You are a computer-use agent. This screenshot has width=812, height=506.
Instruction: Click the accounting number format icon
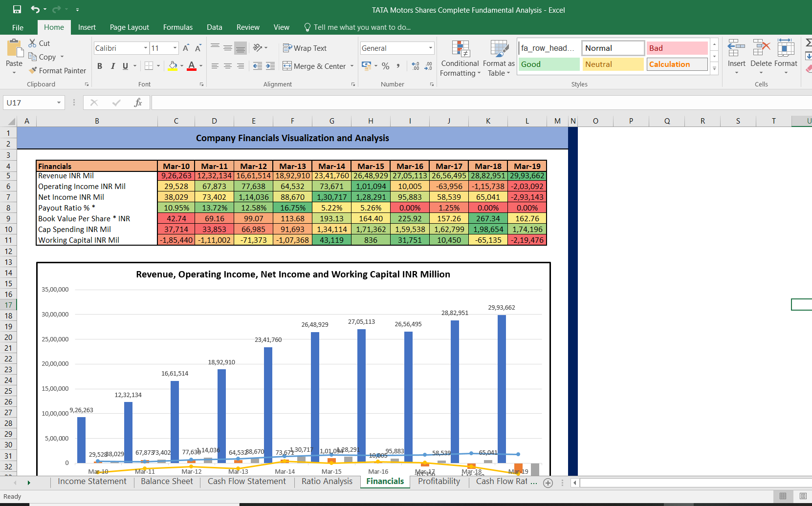(366, 65)
